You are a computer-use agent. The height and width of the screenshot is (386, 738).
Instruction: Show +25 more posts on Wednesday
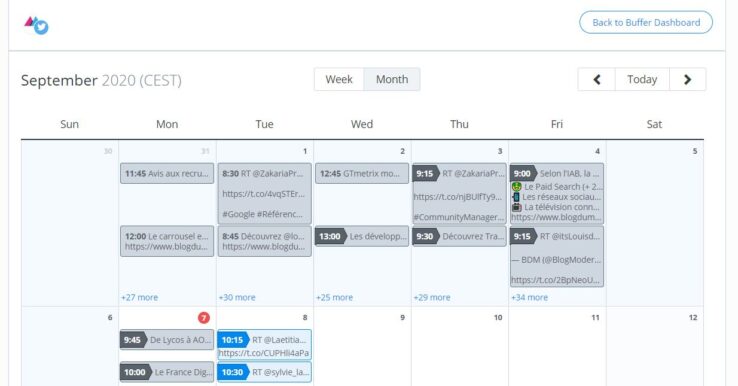(335, 298)
